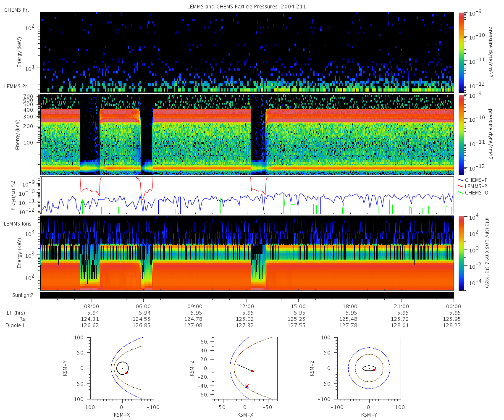The height and width of the screenshot is (420, 504).
Task: Select the 18:00 time tick label
Action: (x=350, y=306)
